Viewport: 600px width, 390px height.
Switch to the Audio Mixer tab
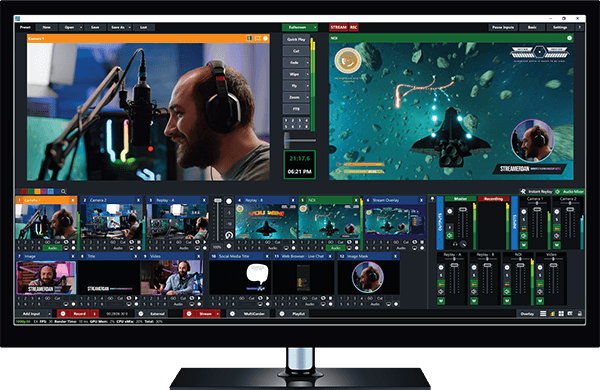(x=570, y=191)
